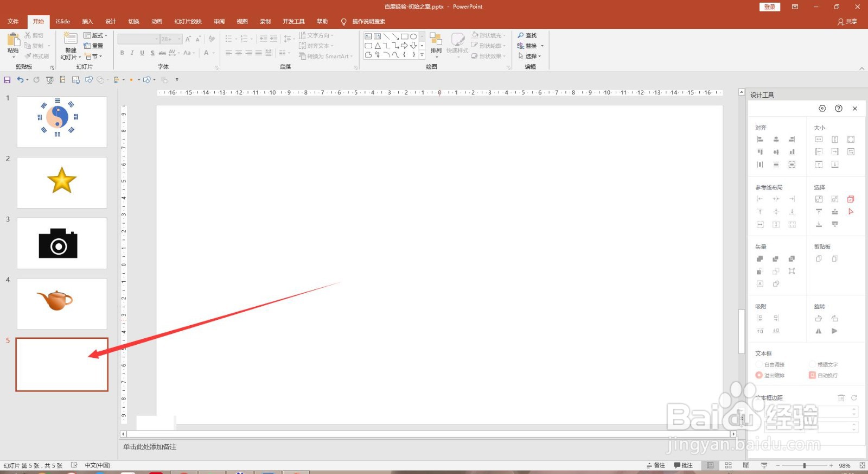Screen dimensions: 868x474
Task: Expand the shapes gallery more arrow
Action: (x=422, y=55)
